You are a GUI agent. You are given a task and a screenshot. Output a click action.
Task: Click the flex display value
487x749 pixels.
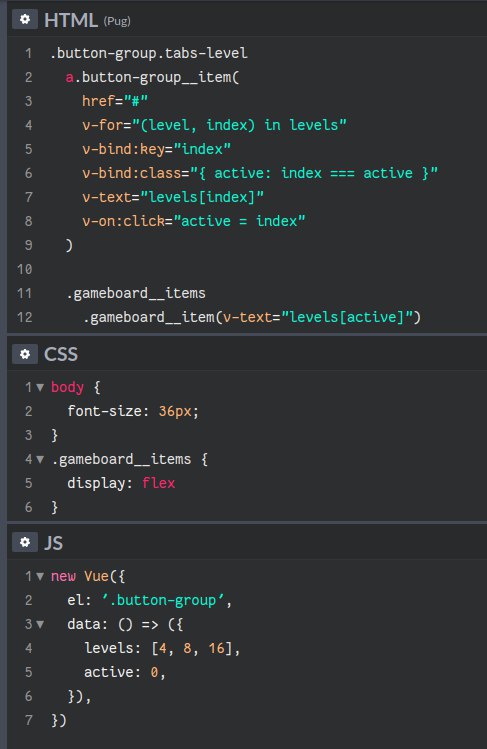pos(159,483)
